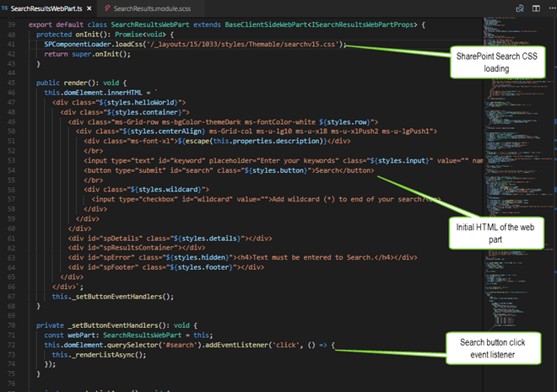Fold the render method at line 45
The height and width of the screenshot is (392, 557).
point(23,83)
